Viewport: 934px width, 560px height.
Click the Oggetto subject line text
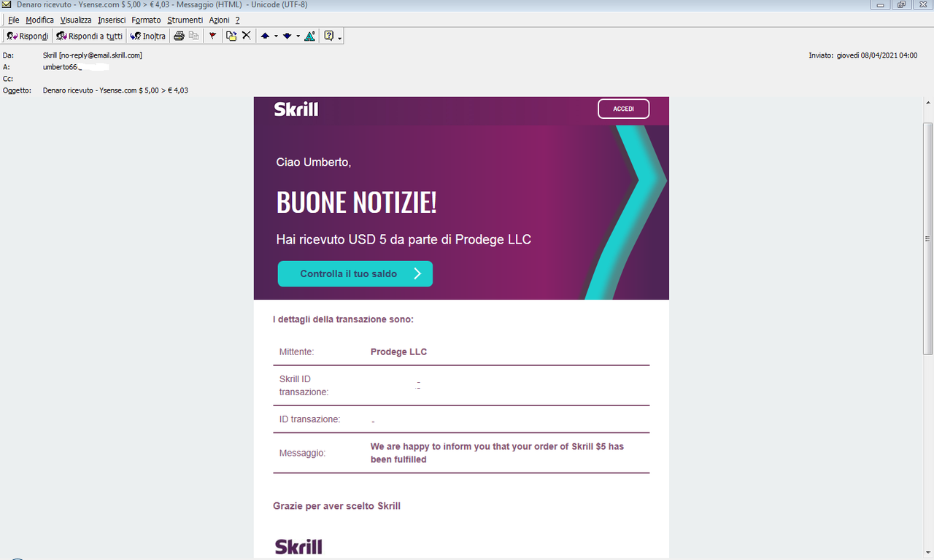(115, 90)
